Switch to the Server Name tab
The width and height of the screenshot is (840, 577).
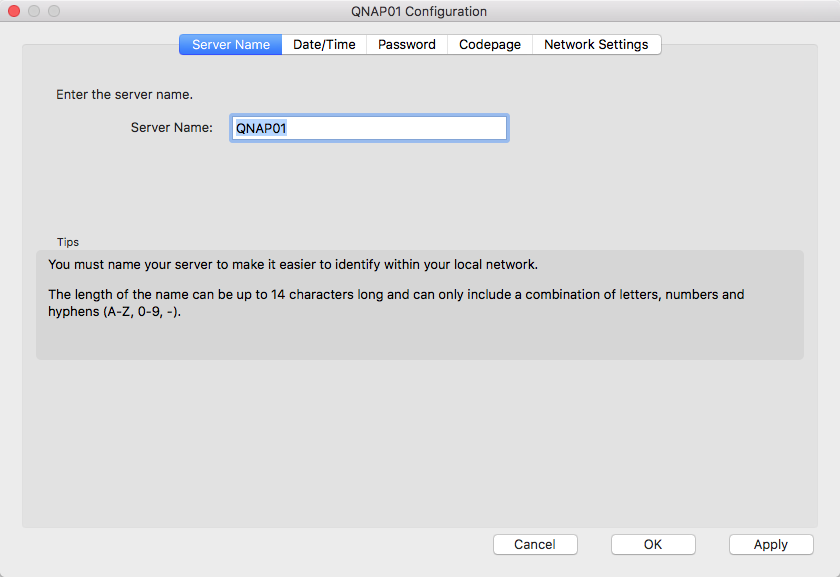(230, 44)
